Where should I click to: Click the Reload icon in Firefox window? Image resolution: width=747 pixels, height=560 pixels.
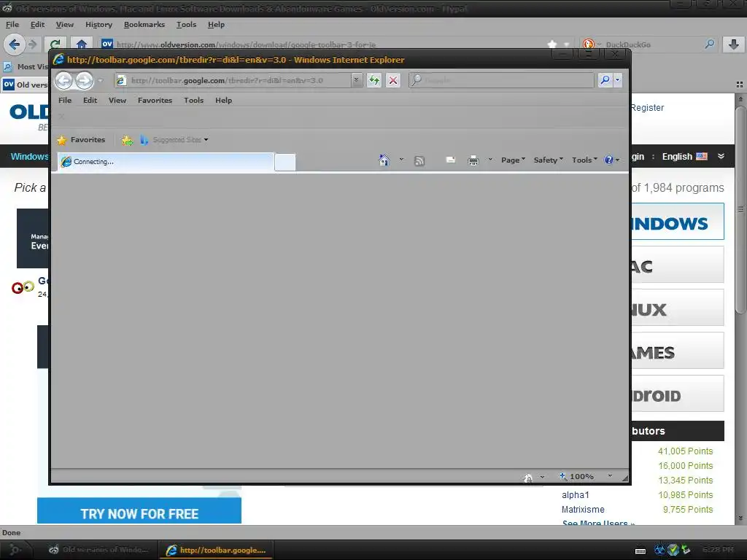[x=55, y=44]
